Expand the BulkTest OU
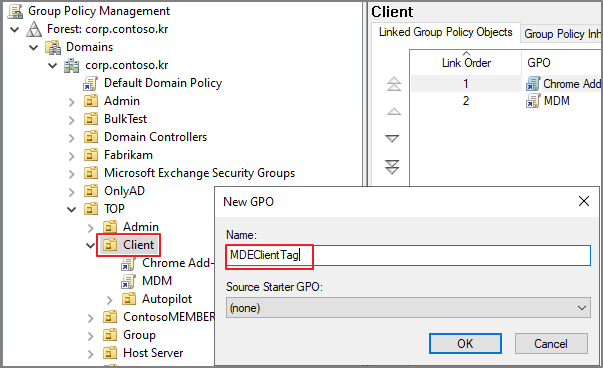Image resolution: width=603 pixels, height=368 pixels. (x=72, y=120)
